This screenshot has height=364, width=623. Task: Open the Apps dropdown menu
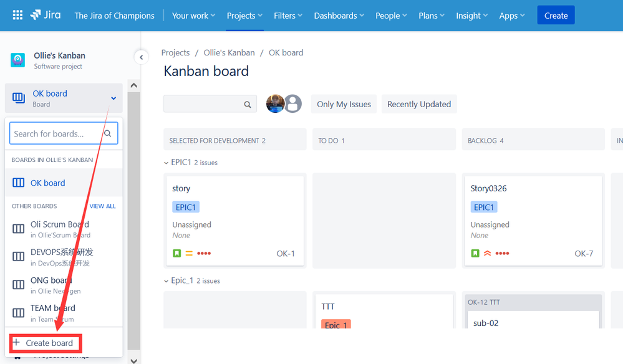click(x=512, y=16)
